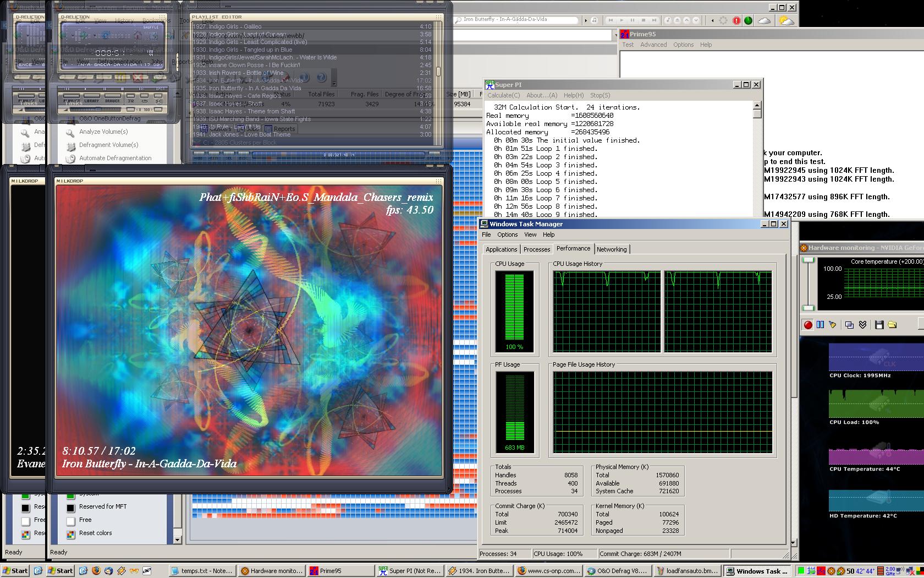
Task: Switch to Task Manager Processes tab
Action: 537,249
